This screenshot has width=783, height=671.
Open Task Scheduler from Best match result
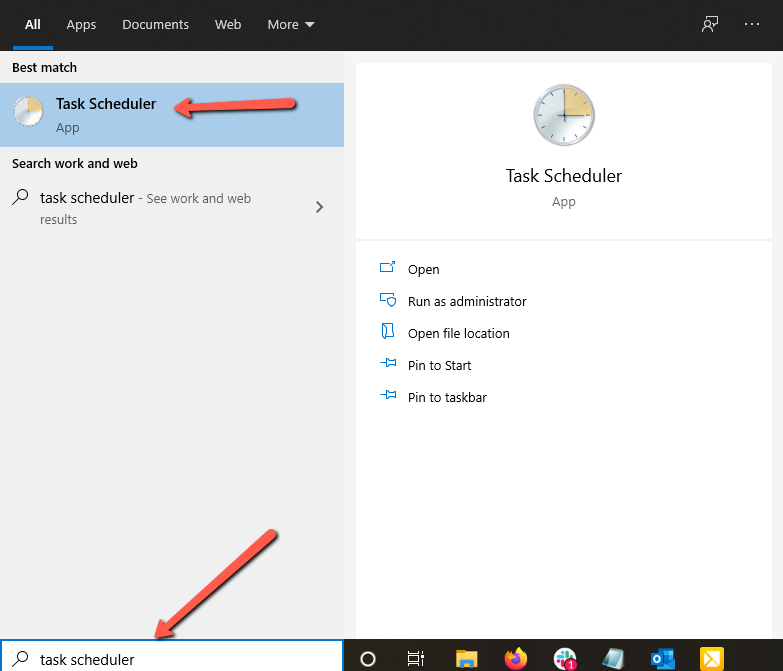click(x=106, y=114)
